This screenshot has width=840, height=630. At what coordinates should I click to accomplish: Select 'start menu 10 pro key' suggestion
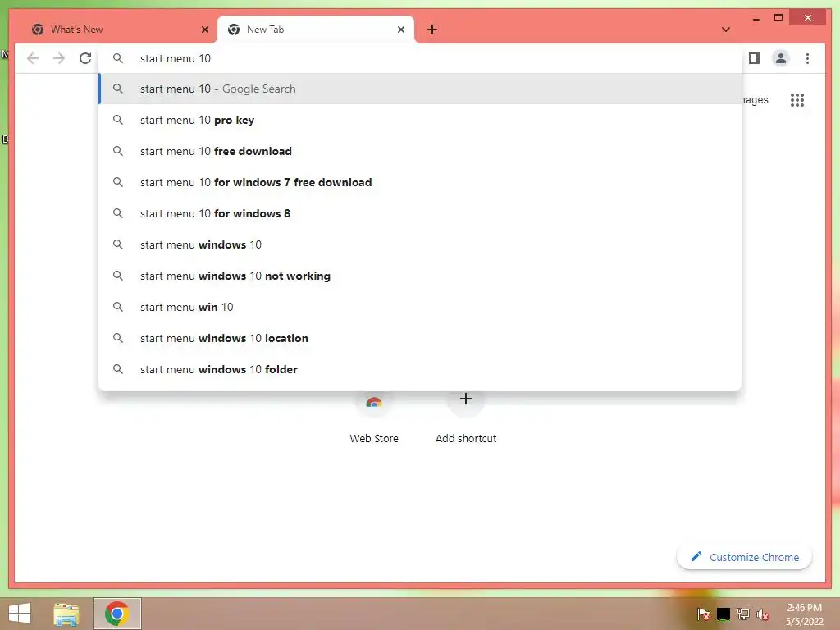point(421,120)
